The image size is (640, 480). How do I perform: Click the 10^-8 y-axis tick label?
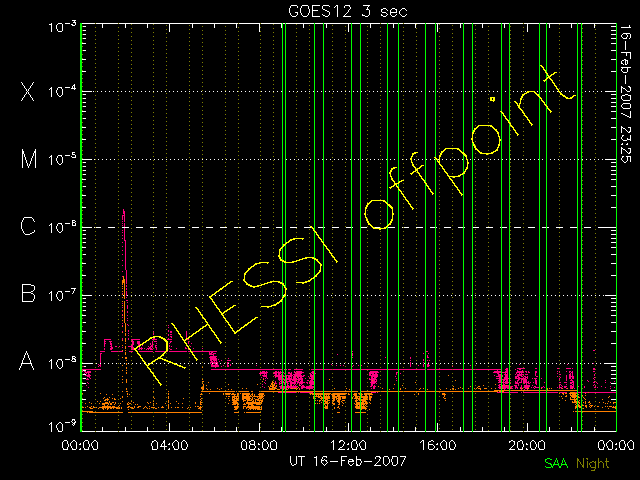(x=62, y=363)
